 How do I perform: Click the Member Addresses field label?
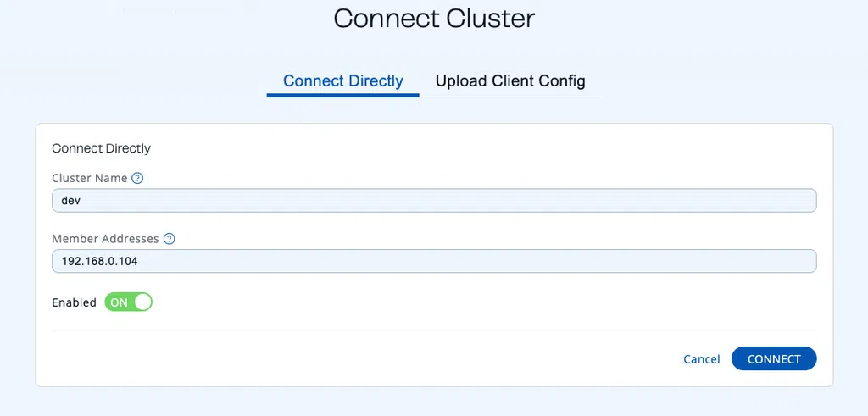coord(105,239)
